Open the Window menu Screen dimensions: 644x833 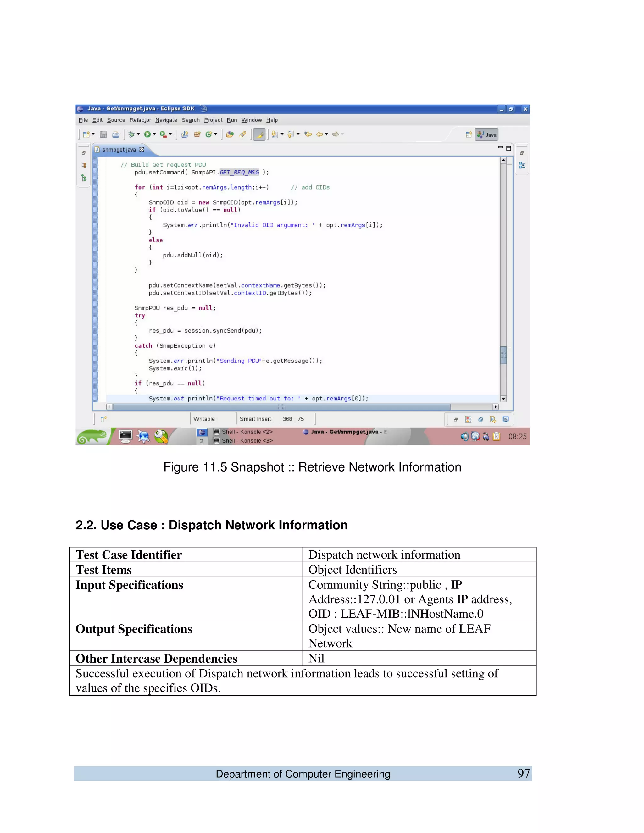252,120
